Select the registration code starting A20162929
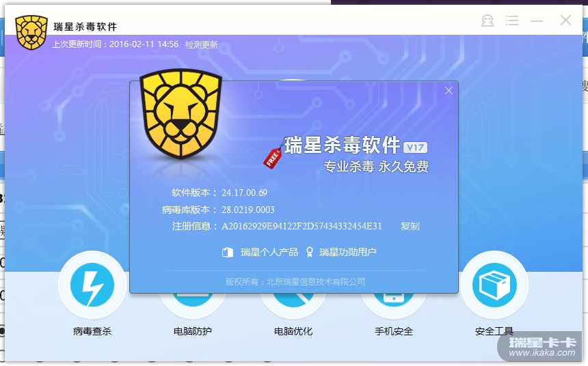 pos(302,226)
